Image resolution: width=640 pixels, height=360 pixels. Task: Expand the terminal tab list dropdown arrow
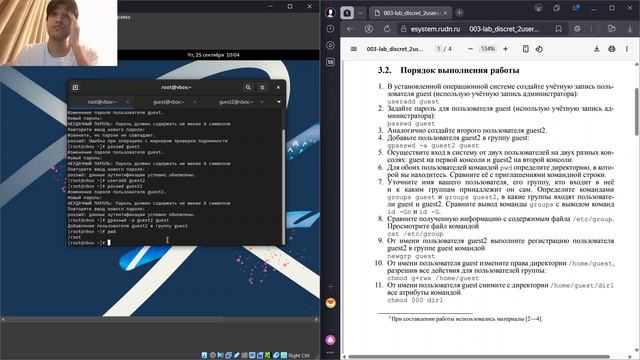point(279,102)
